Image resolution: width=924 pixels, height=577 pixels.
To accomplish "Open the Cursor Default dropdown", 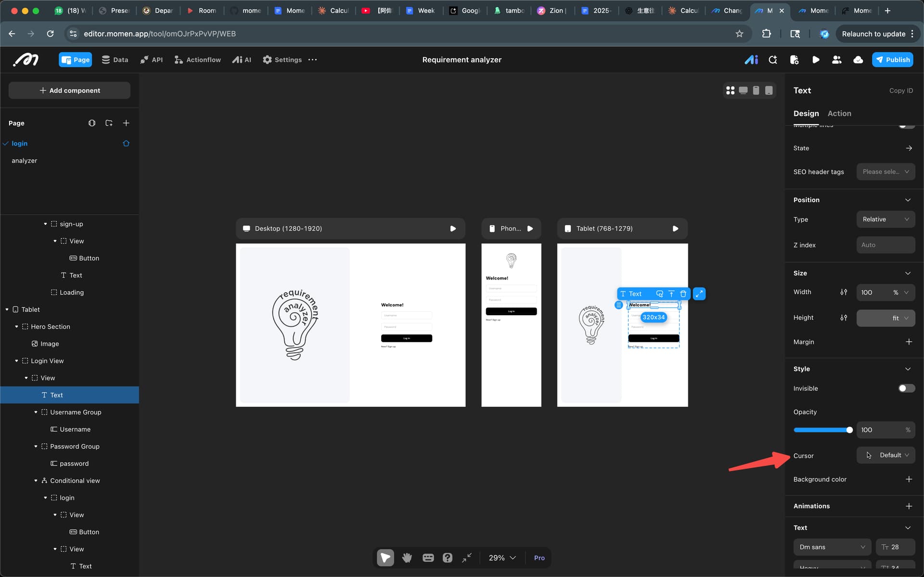I will (x=885, y=455).
